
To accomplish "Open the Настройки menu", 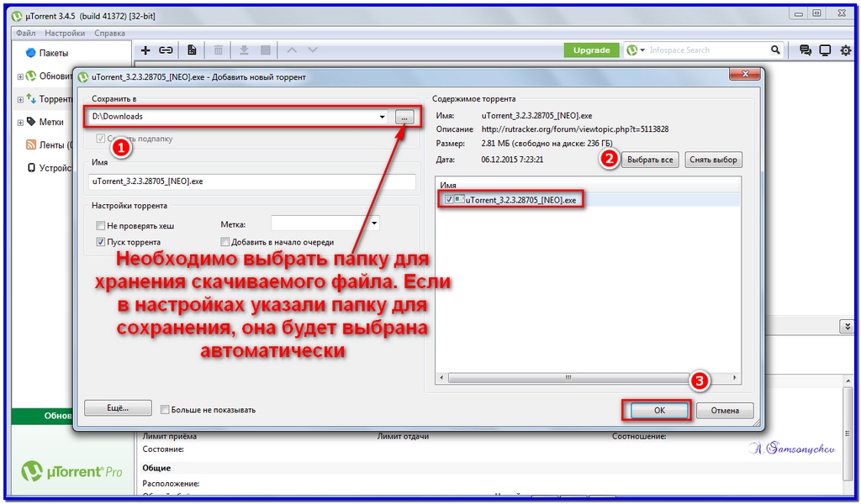I will (65, 33).
